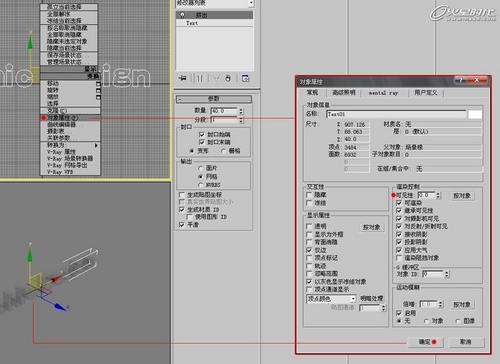Open the settings box next to 移动
500x364 pixels.
coord(98,84)
